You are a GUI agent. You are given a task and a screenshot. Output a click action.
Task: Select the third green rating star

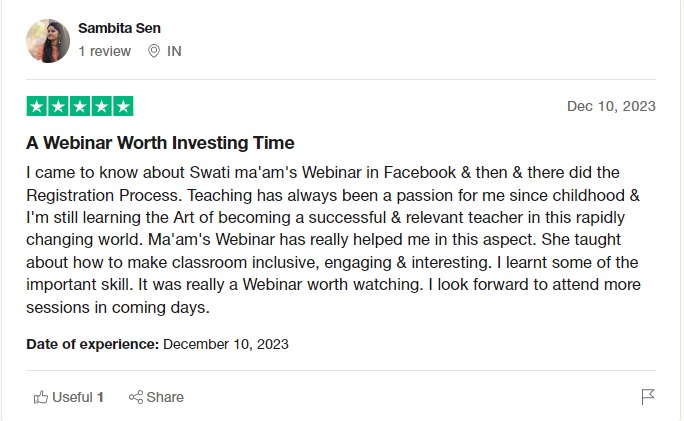point(79,106)
